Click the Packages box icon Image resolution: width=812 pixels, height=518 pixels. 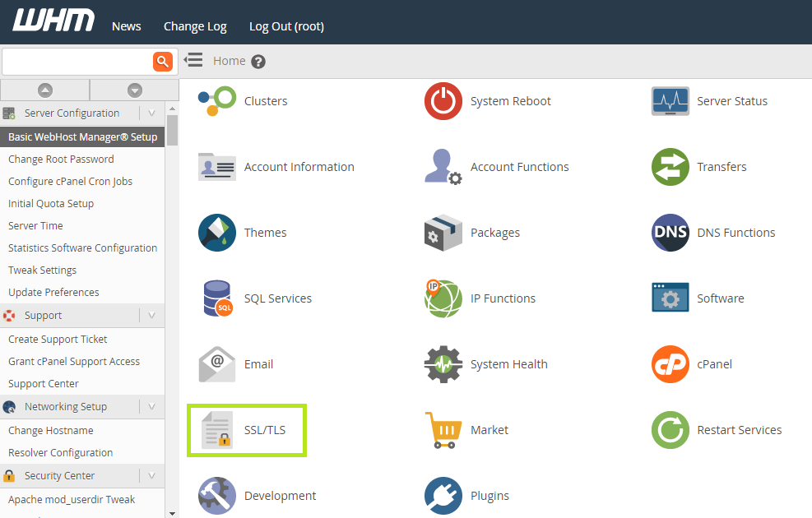[x=443, y=233]
